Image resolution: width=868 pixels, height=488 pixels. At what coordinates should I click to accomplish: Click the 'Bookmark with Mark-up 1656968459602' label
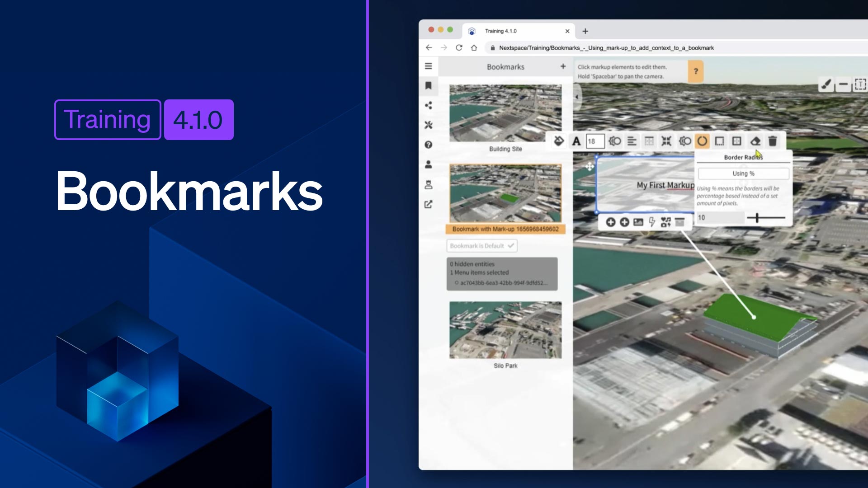click(505, 230)
